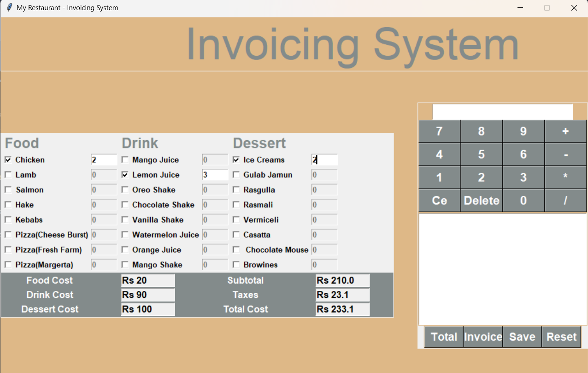The height and width of the screenshot is (373, 588).
Task: Click calculator key 3
Action: coord(523,178)
